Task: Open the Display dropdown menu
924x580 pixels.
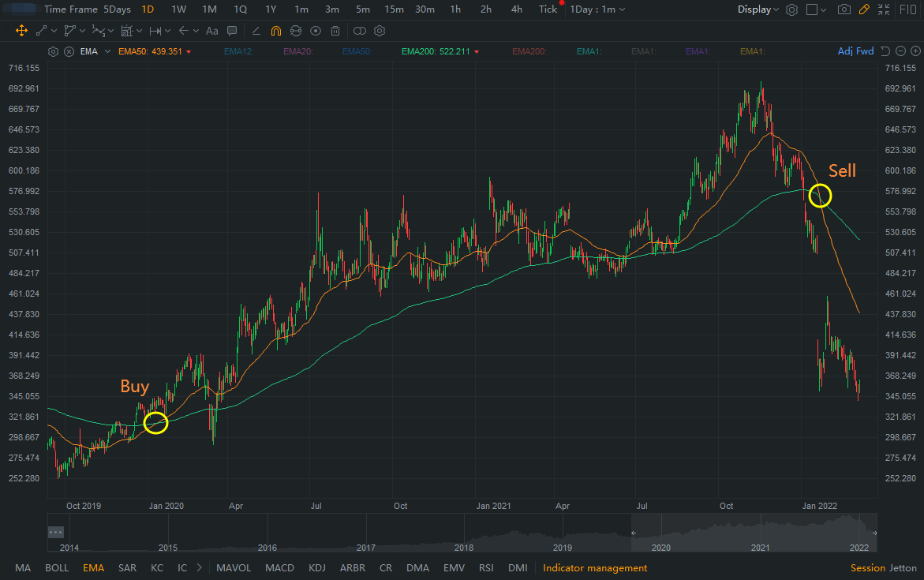Action: 757,10
